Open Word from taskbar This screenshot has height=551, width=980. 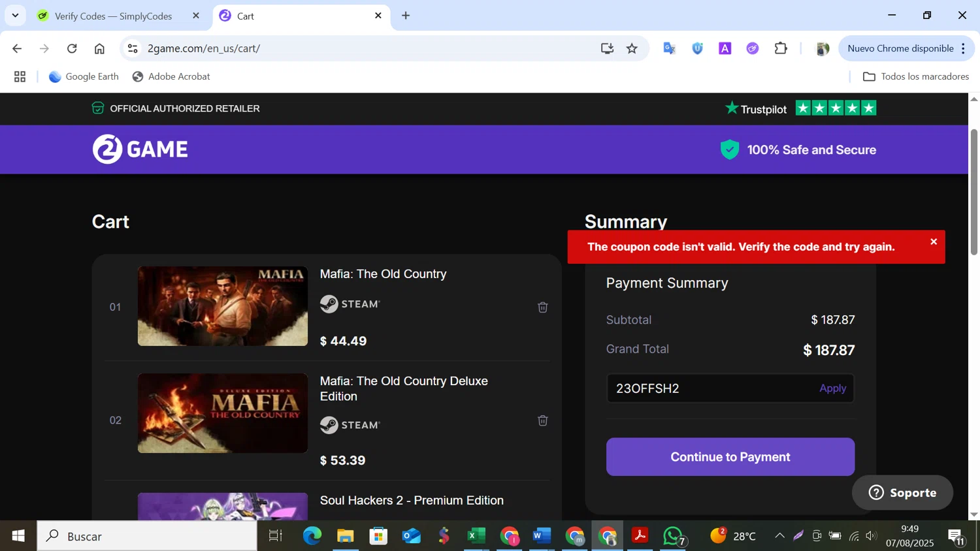(x=542, y=536)
